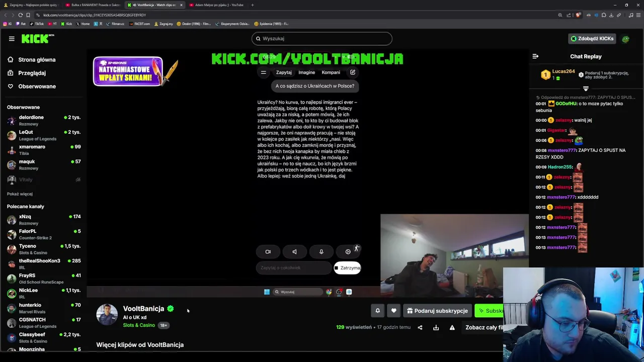The width and height of the screenshot is (644, 362).
Task: Open the Dealer (1996) bookmark
Action: [194, 24]
